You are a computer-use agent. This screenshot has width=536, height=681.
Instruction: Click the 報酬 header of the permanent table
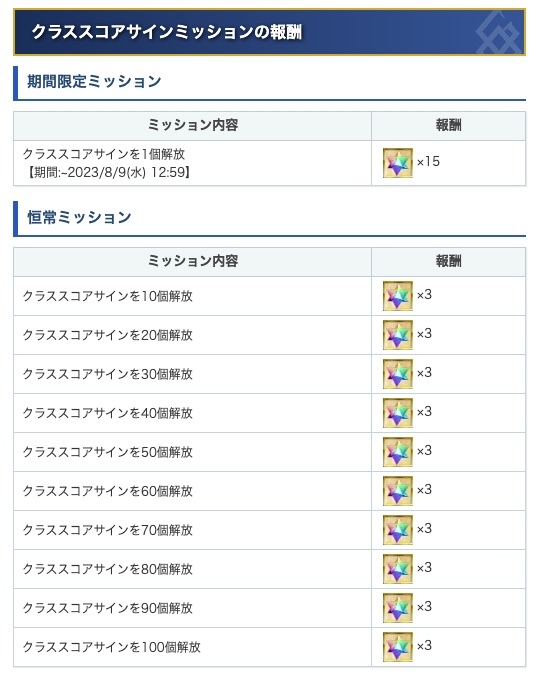448,261
